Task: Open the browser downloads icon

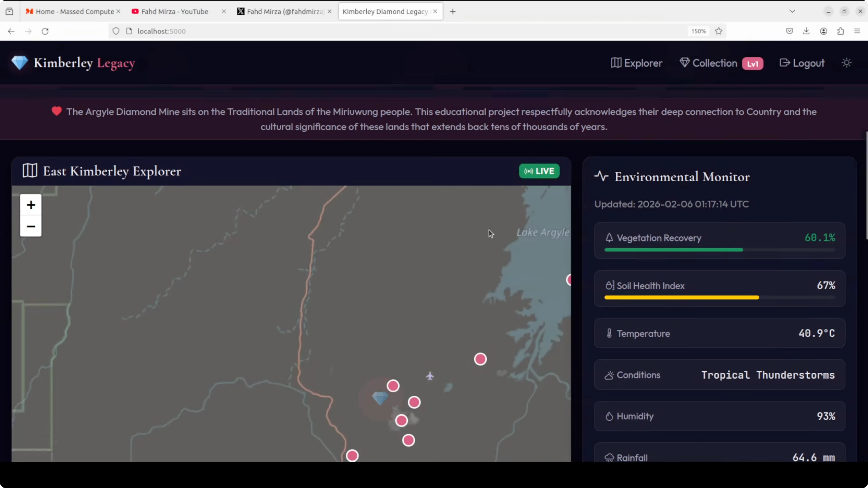Action: 806,31
